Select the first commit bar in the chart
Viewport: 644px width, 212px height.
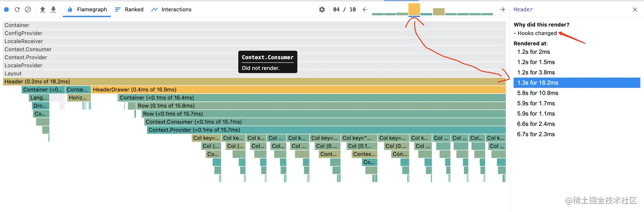(x=378, y=14)
